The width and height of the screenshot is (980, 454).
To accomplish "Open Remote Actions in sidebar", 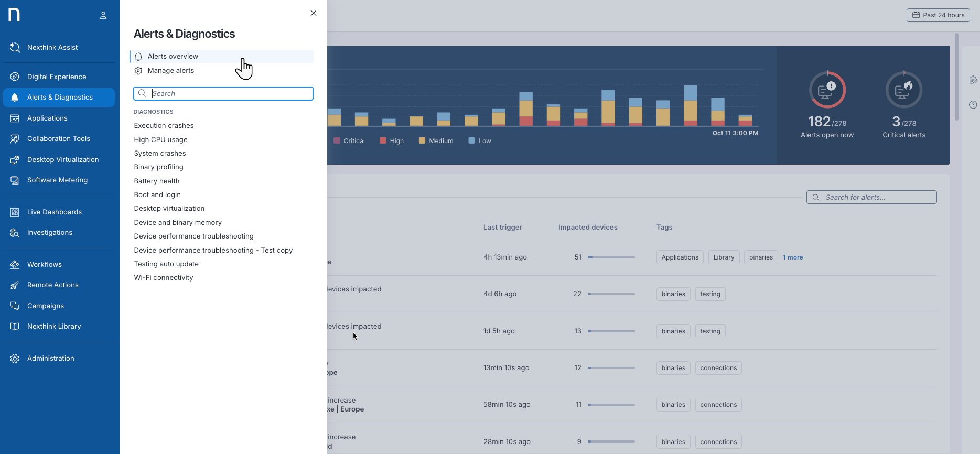I will click(x=53, y=285).
